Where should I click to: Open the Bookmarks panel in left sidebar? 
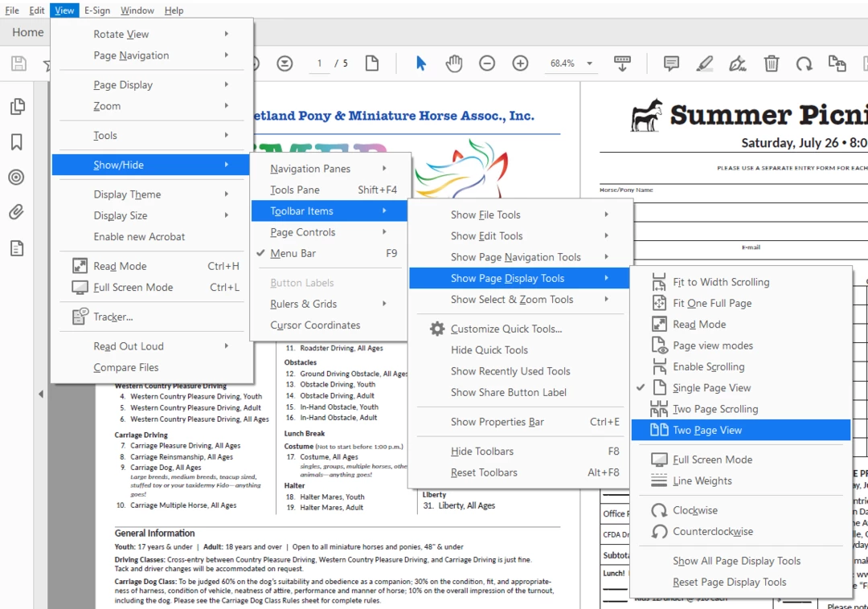click(x=17, y=142)
